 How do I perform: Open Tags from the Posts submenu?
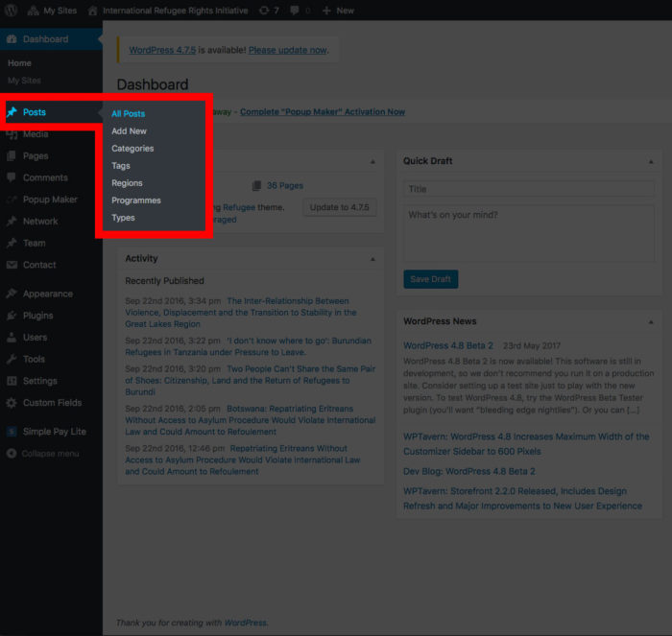coord(120,166)
